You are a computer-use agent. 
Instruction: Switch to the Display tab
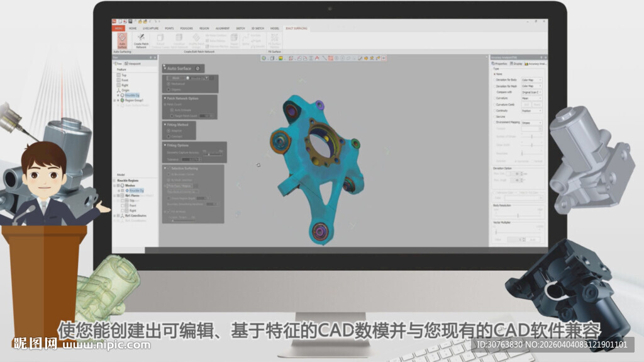coord(516,64)
